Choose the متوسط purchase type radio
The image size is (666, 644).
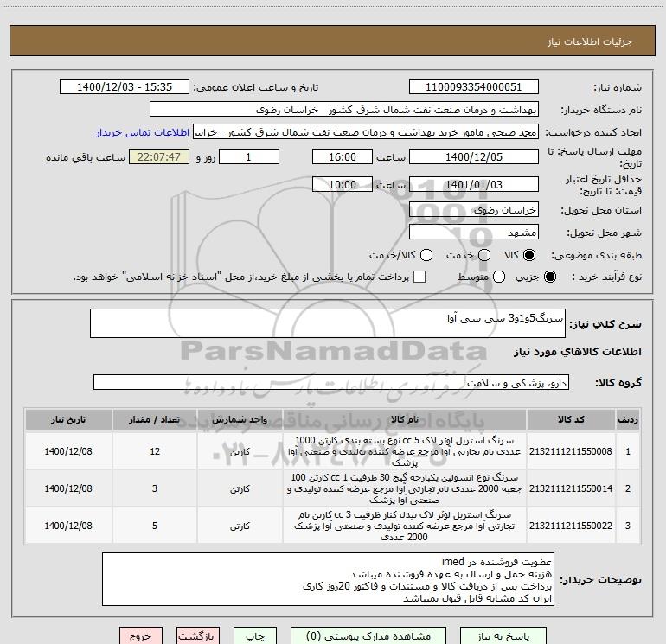pos(499,277)
